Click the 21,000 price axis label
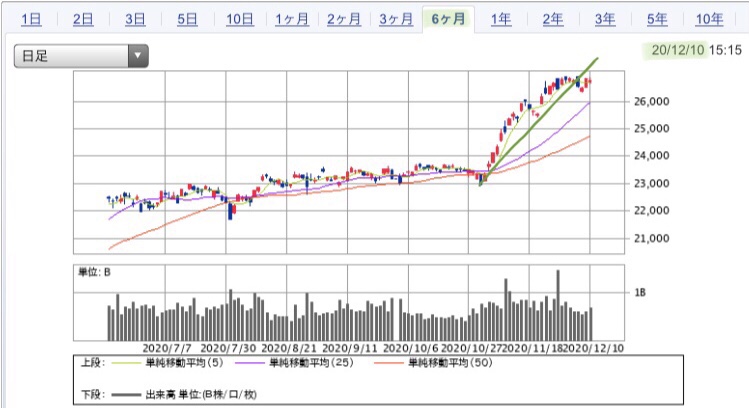 pos(652,238)
